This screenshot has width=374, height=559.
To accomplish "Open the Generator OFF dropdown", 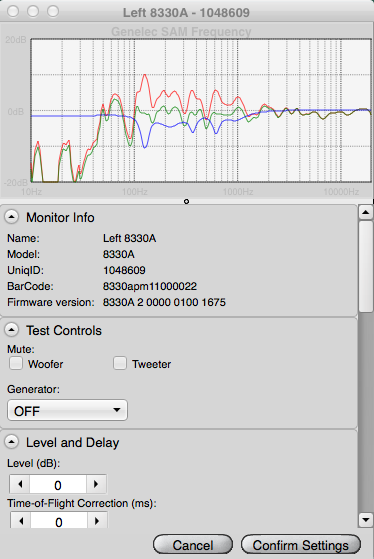I will point(67,410).
